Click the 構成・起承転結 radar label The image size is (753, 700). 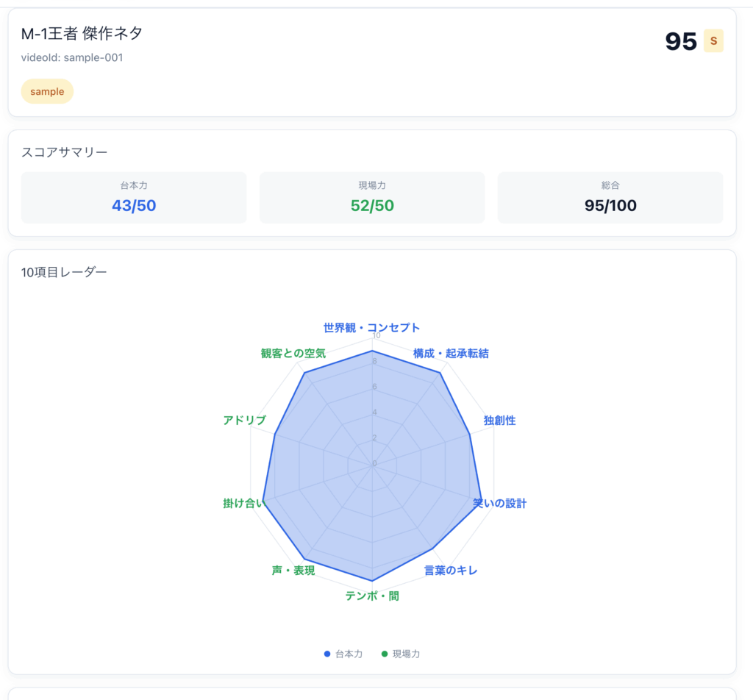[451, 354]
